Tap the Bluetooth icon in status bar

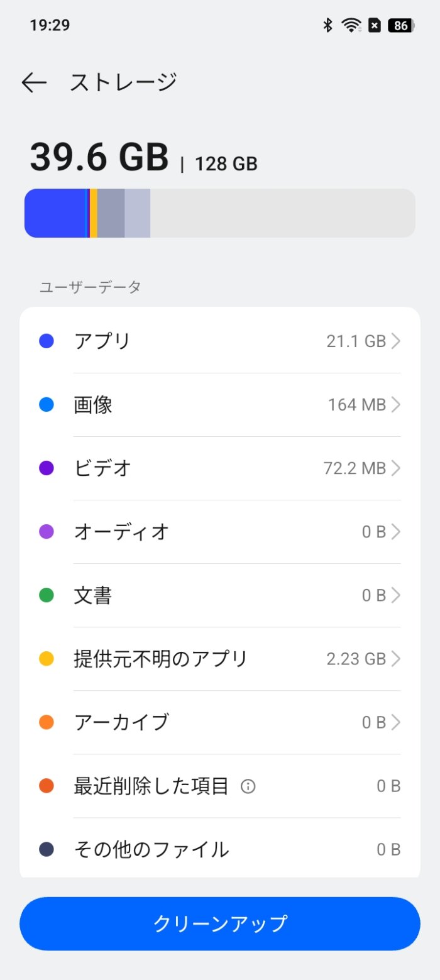327,25
